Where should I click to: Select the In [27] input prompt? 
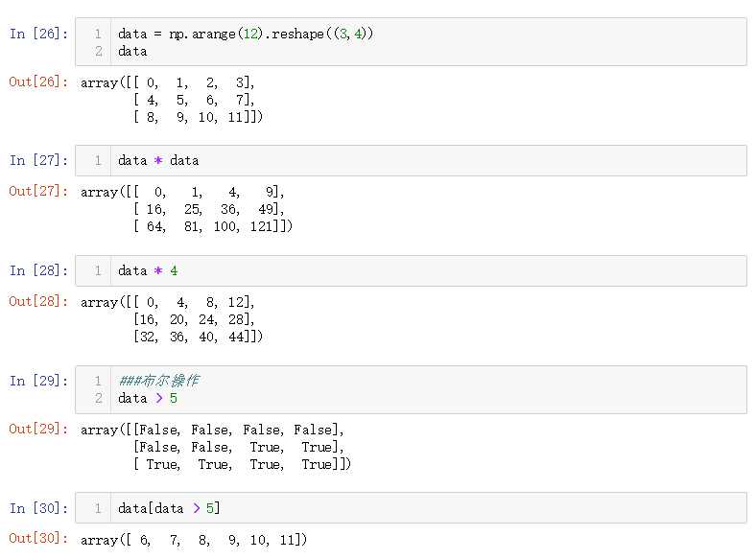(x=38, y=160)
